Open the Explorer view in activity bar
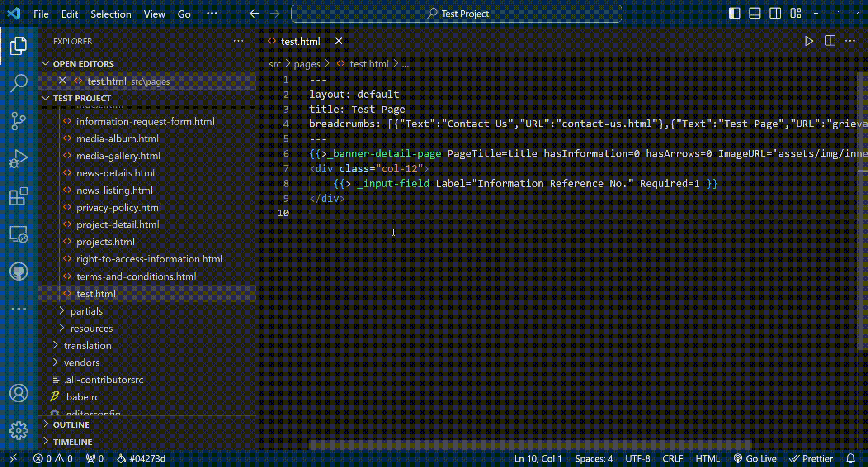The height and width of the screenshot is (467, 868). 19,46
